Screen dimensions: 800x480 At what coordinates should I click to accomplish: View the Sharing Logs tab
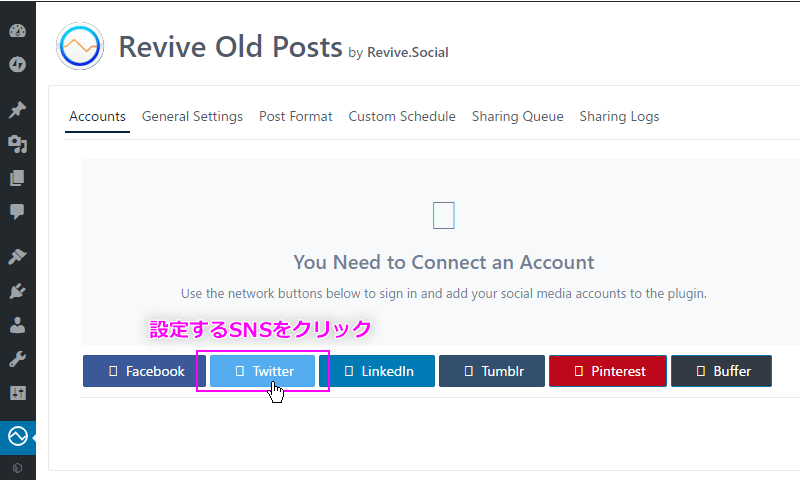619,117
